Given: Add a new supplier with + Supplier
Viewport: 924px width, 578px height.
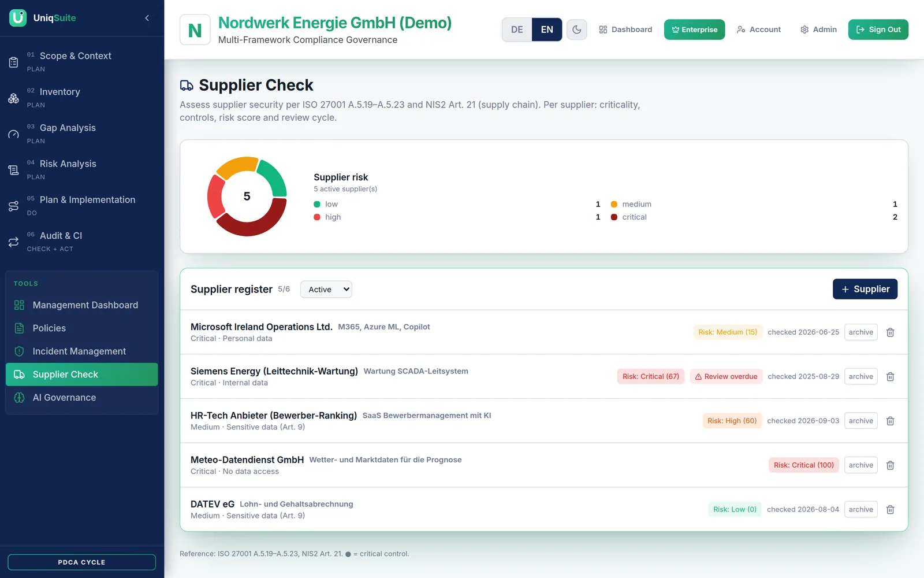Looking at the screenshot, I should click(x=865, y=289).
